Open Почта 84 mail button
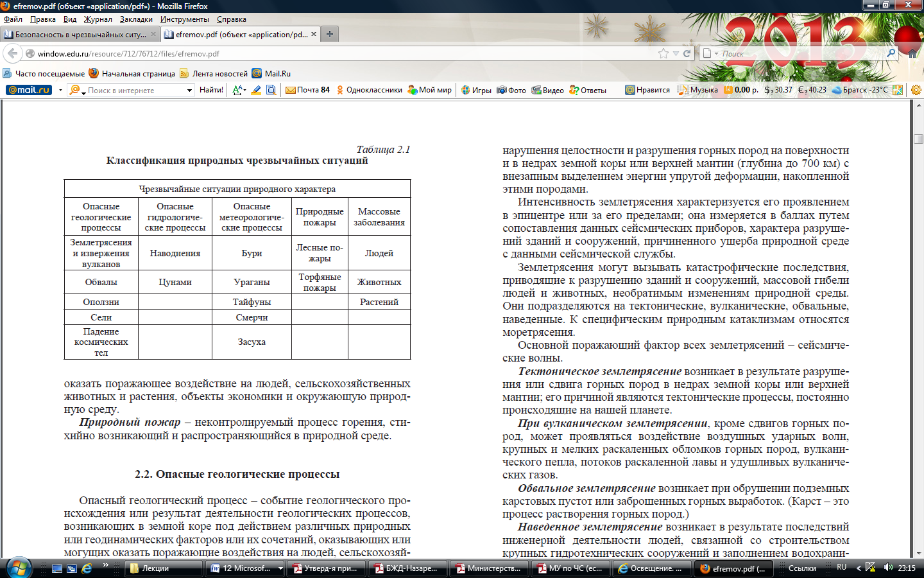The height and width of the screenshot is (578, 924). pyautogui.click(x=308, y=90)
